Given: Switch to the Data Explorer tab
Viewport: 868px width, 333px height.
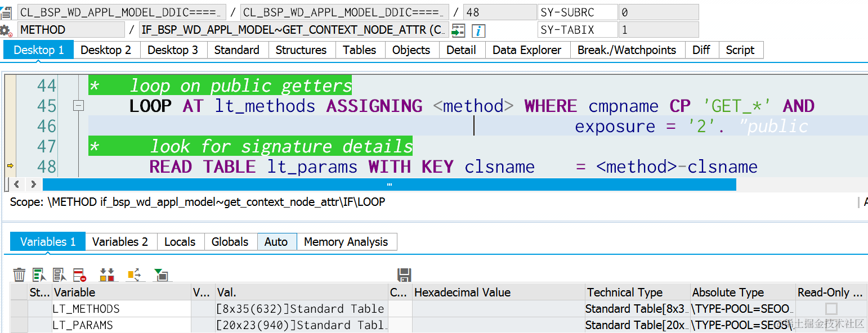Looking at the screenshot, I should tap(527, 50).
